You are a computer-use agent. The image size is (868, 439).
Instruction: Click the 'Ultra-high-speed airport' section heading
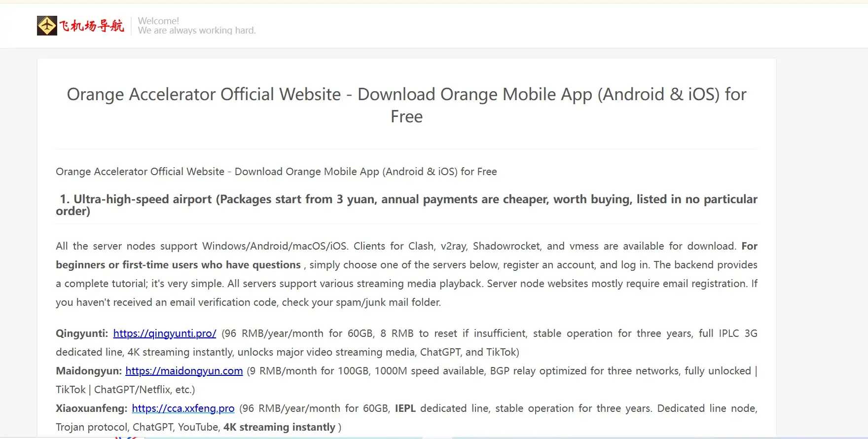tap(406, 205)
